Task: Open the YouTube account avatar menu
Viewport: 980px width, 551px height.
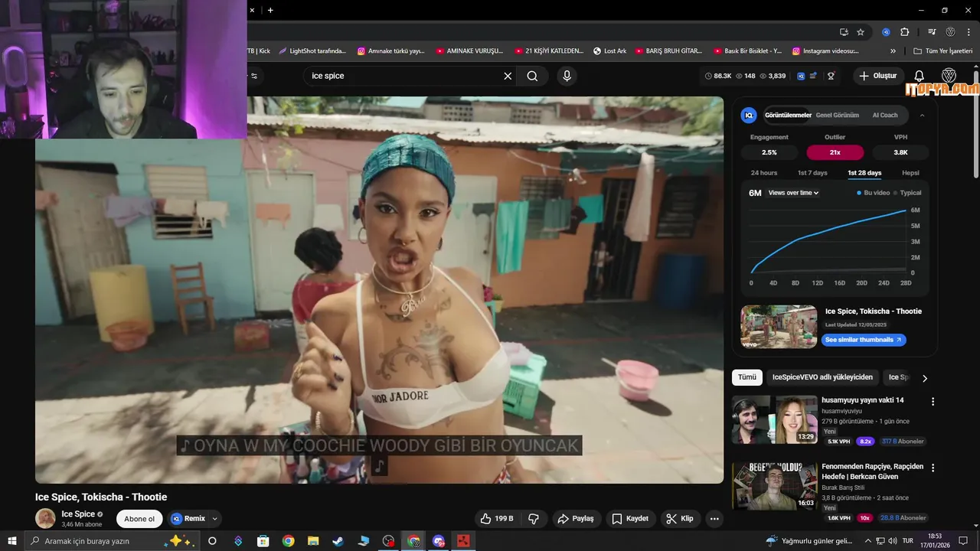Action: click(949, 75)
